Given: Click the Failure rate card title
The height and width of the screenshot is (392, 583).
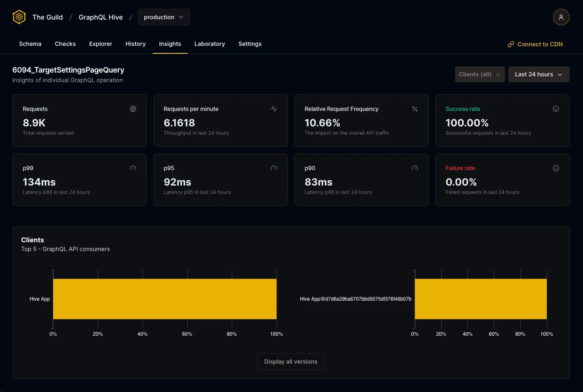Looking at the screenshot, I should 460,168.
